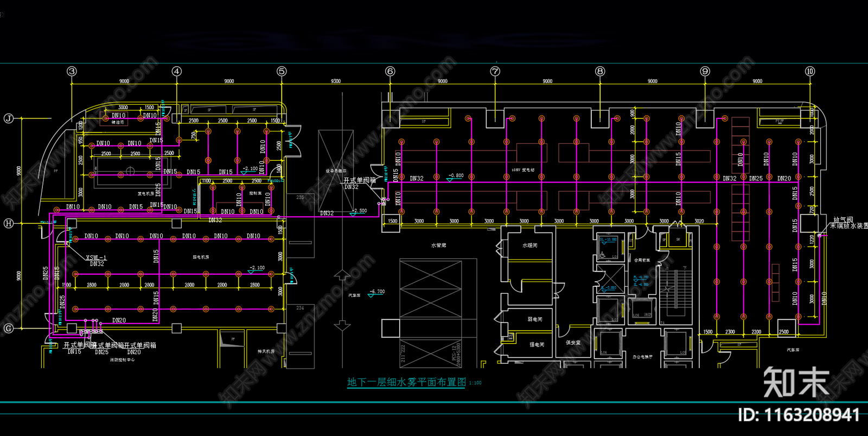Screen dimensions: 868x436
Task: Select the 开式单阀箱 label near axis 6
Action: [359, 180]
